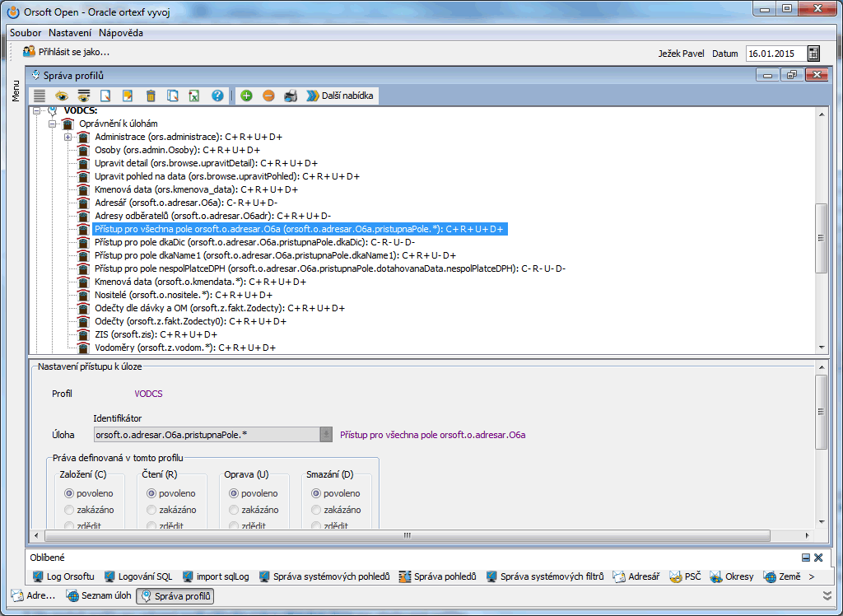
Task: Click the trash can delete icon
Action: click(x=151, y=96)
